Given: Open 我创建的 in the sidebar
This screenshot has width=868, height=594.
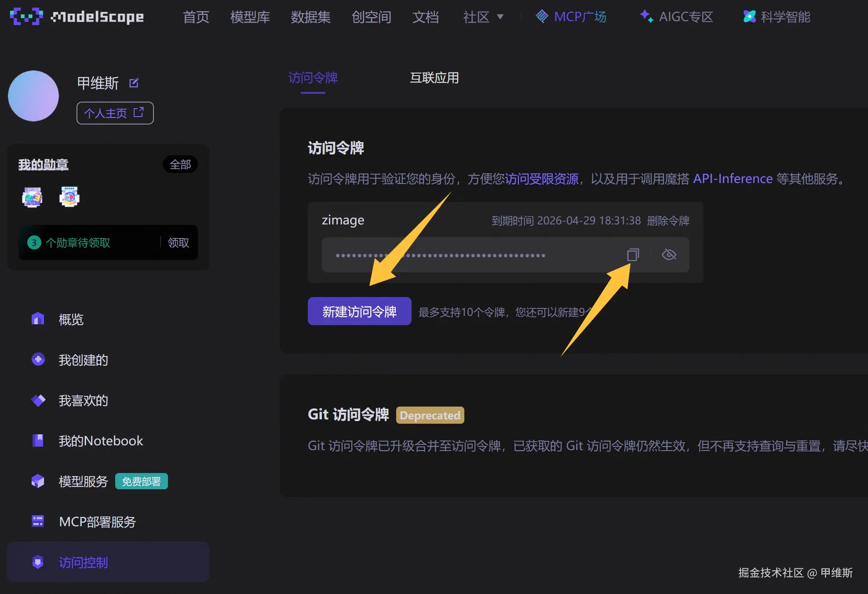Looking at the screenshot, I should tap(83, 360).
